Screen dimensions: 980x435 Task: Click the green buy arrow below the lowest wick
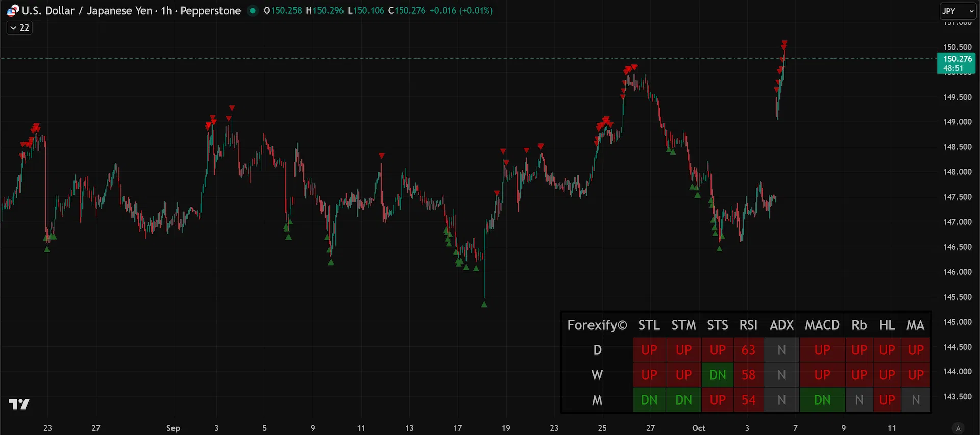point(484,304)
